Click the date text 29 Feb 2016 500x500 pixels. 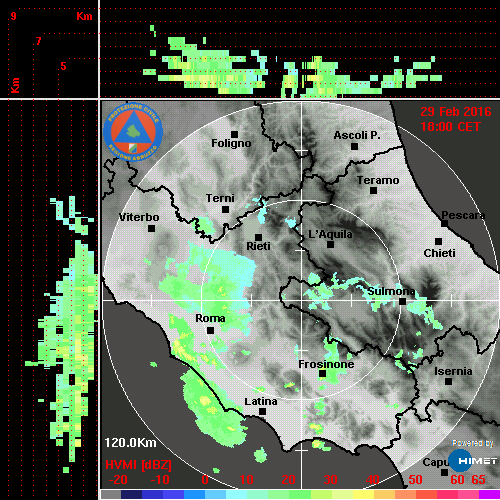[x=456, y=112]
